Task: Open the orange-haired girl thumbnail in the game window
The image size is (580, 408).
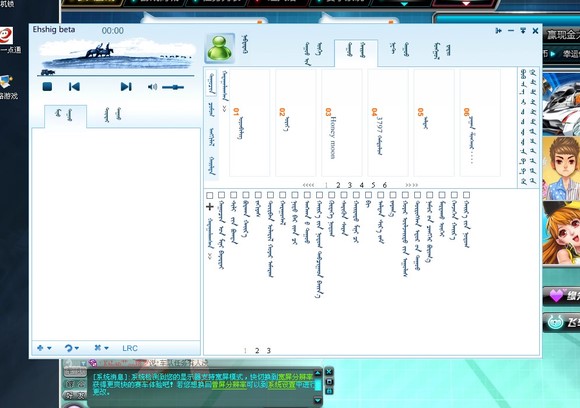Action: (561, 233)
